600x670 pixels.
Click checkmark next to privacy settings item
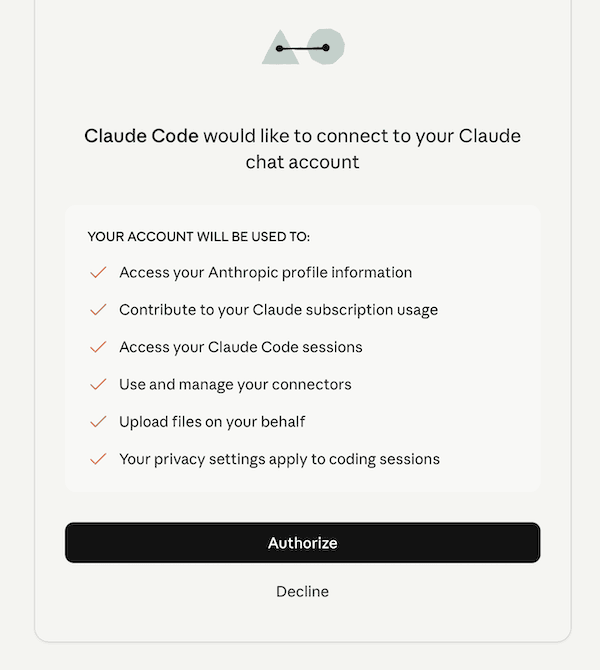[x=98, y=459]
